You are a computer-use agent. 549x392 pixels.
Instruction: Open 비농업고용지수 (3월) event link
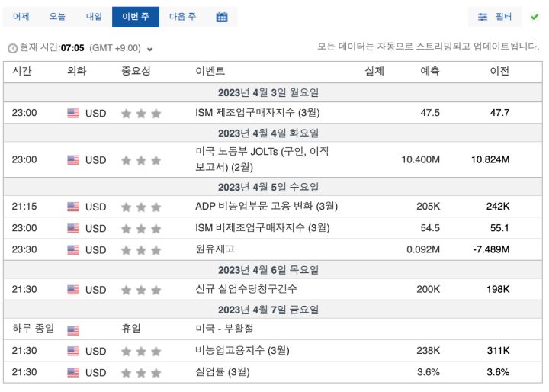click(x=242, y=350)
